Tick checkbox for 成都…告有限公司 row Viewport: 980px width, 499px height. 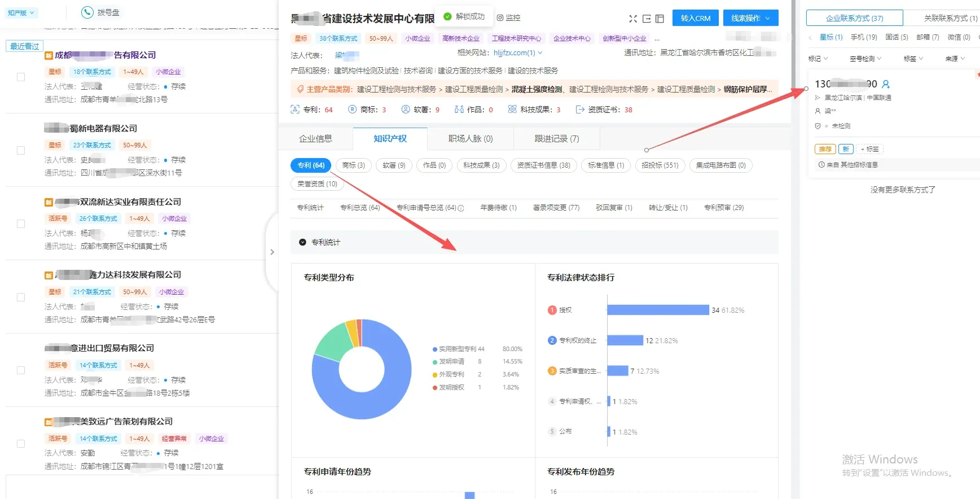point(21,77)
